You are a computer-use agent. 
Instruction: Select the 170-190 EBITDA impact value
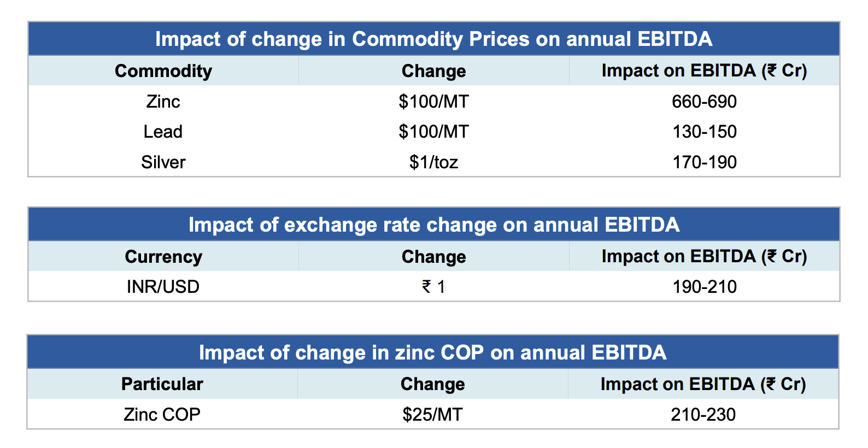tap(704, 162)
